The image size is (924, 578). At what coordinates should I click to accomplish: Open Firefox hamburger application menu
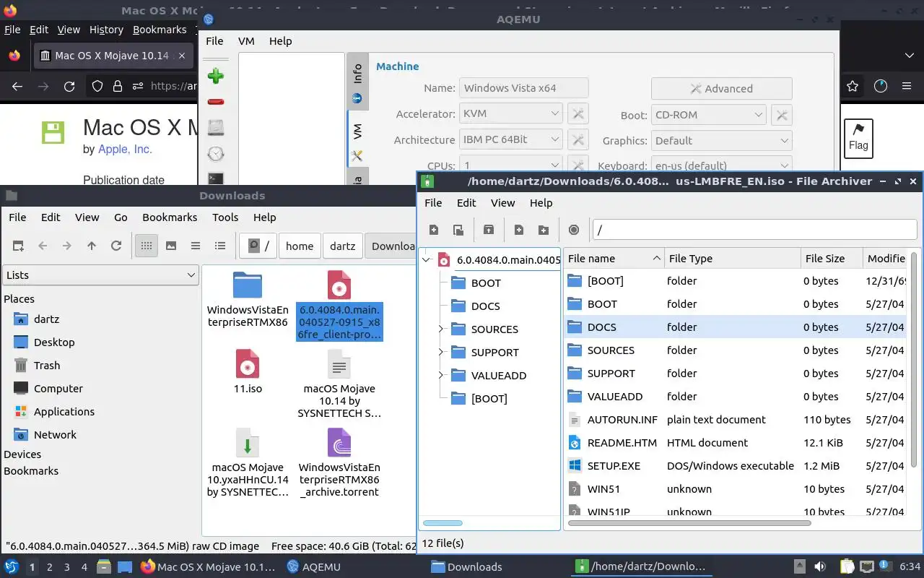tap(907, 86)
